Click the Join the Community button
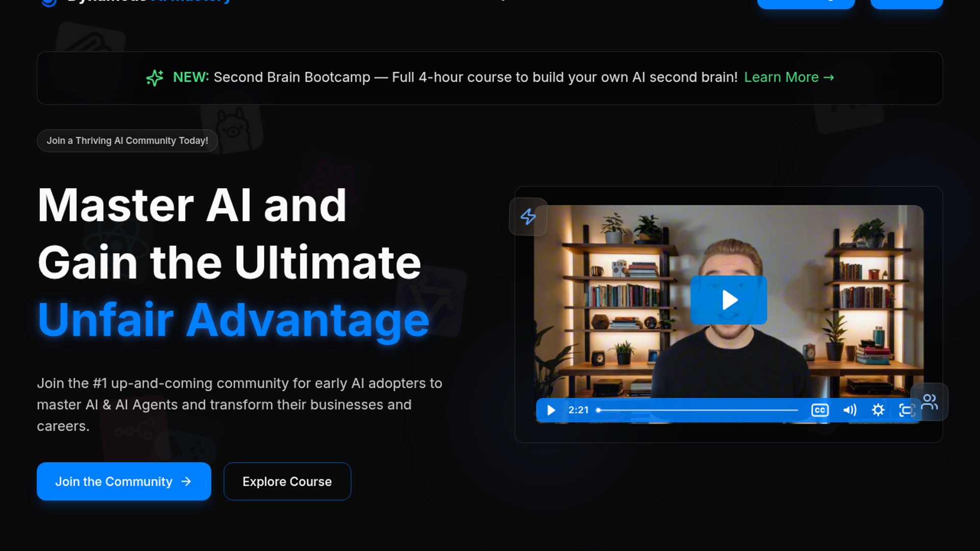The width and height of the screenshot is (980, 551). click(x=124, y=482)
